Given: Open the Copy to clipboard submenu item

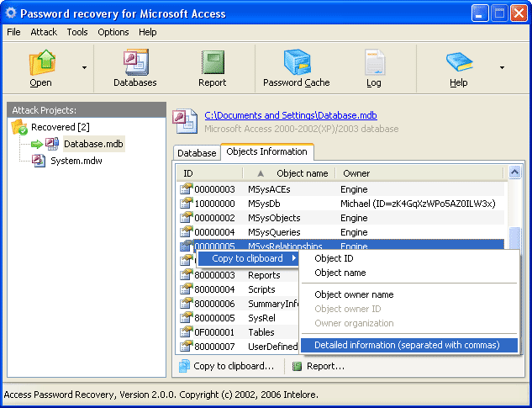Looking at the screenshot, I should (248, 258).
